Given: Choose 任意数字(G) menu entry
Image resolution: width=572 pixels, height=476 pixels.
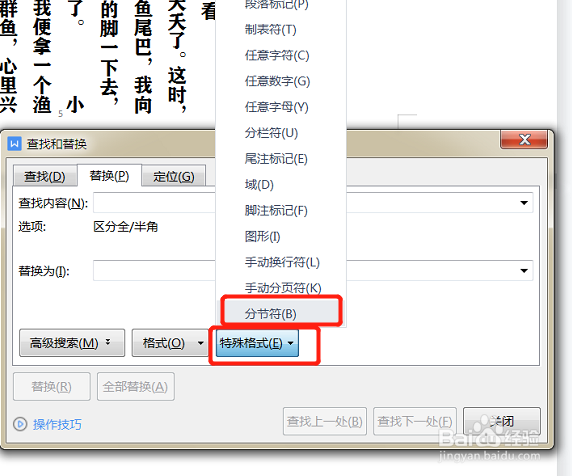Looking at the screenshot, I should pyautogui.click(x=281, y=81).
